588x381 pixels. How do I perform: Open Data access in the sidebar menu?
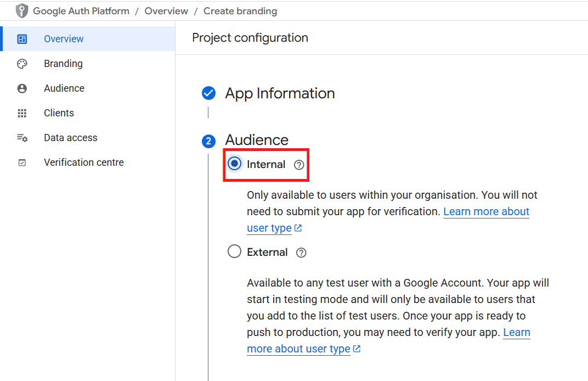pyautogui.click(x=88, y=138)
